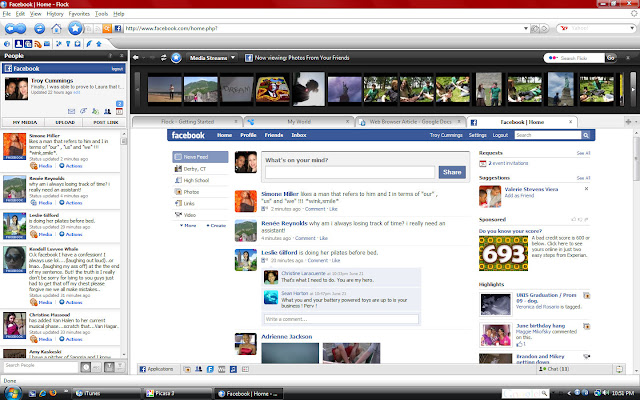The height and width of the screenshot is (400, 640).
Task: Click the Profile link in Facebook header
Action: 248,135
